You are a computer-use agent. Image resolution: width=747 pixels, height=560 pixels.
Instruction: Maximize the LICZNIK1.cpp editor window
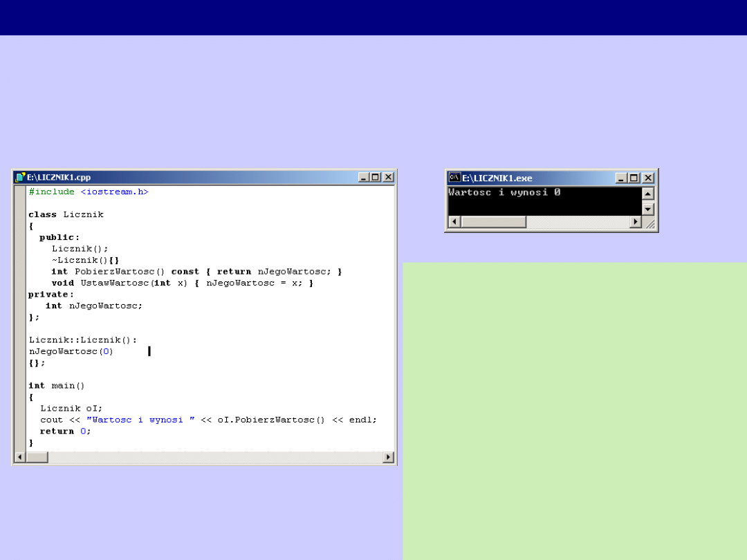point(376,177)
